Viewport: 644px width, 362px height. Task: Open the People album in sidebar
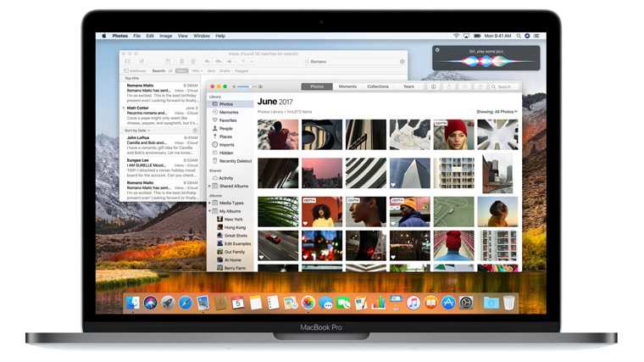[x=225, y=129]
